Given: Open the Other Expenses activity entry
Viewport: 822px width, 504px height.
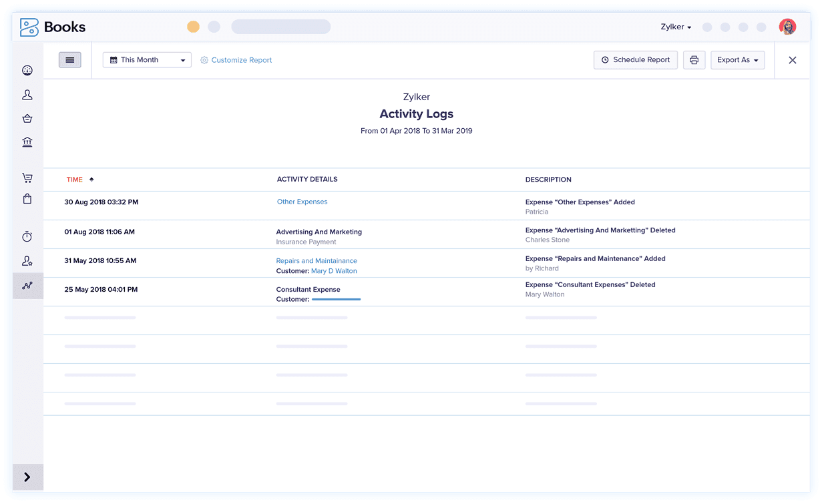Looking at the screenshot, I should (x=302, y=201).
